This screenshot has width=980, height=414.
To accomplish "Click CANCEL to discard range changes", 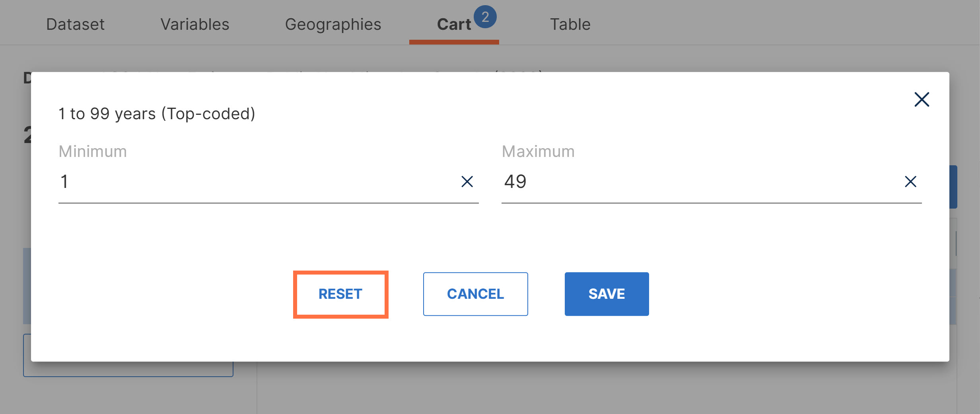I will (x=475, y=294).
